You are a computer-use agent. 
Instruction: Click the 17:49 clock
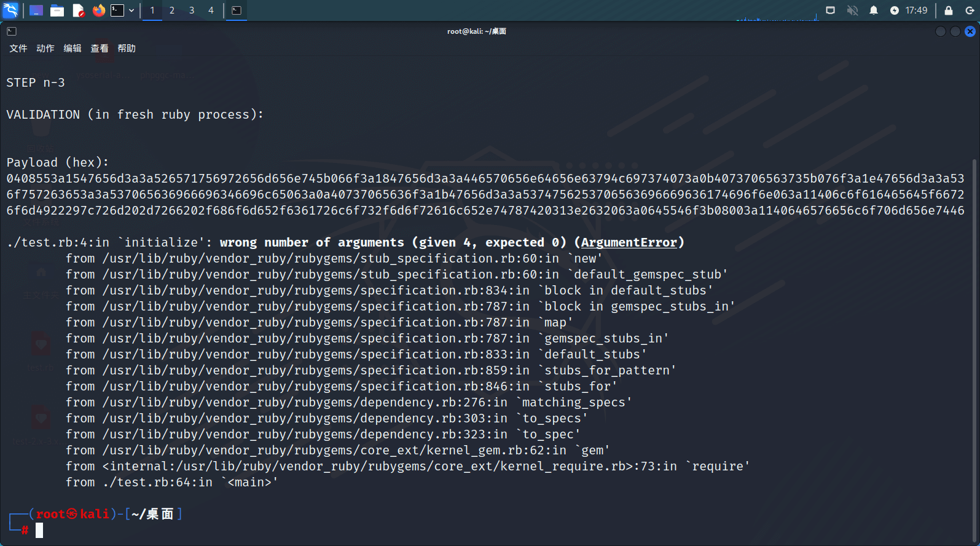(916, 10)
